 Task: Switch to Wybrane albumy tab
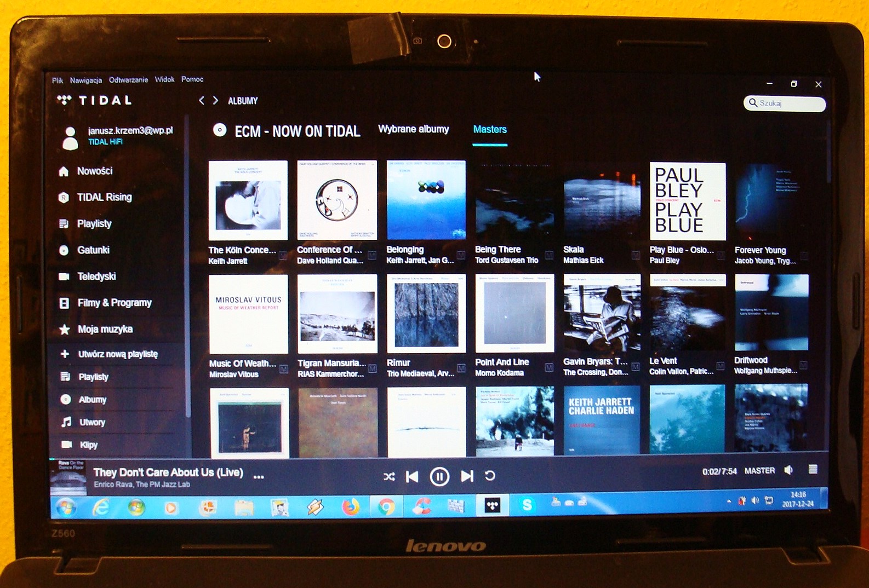pyautogui.click(x=414, y=129)
